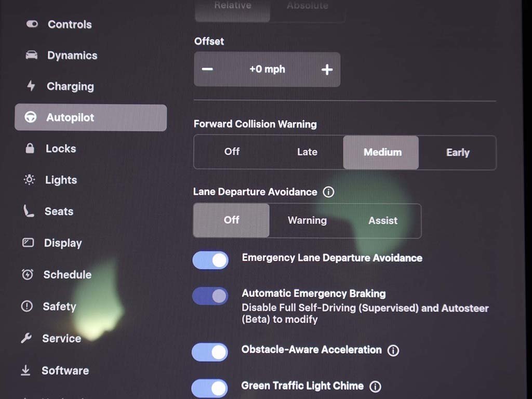Increase speed offset with plus button
The image size is (532, 399).
[x=327, y=70]
